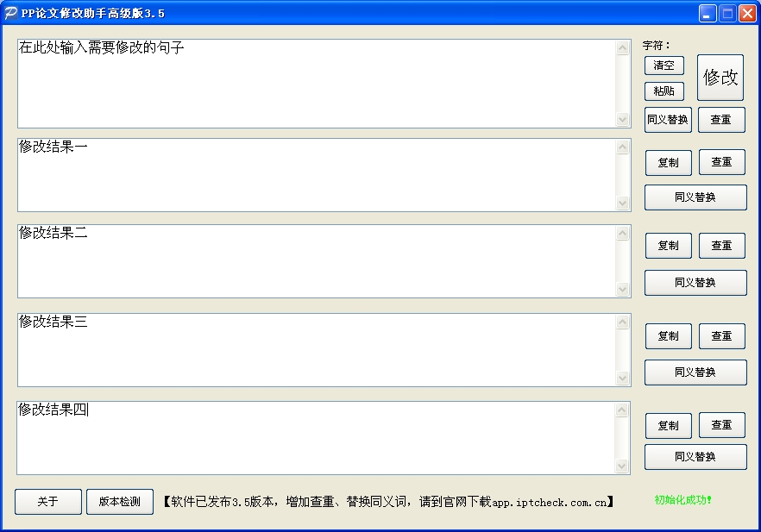Click the PP app icon in title bar

10,13
